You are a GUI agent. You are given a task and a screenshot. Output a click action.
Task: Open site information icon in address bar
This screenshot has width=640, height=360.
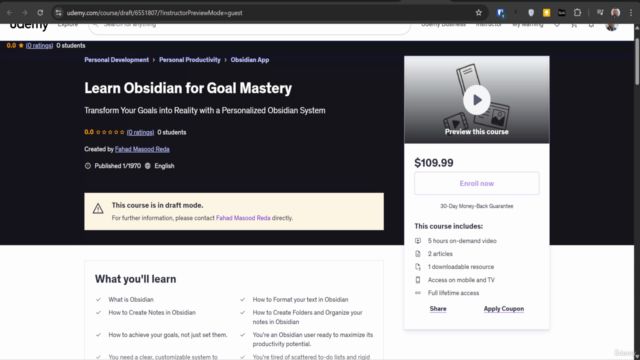(58, 13)
